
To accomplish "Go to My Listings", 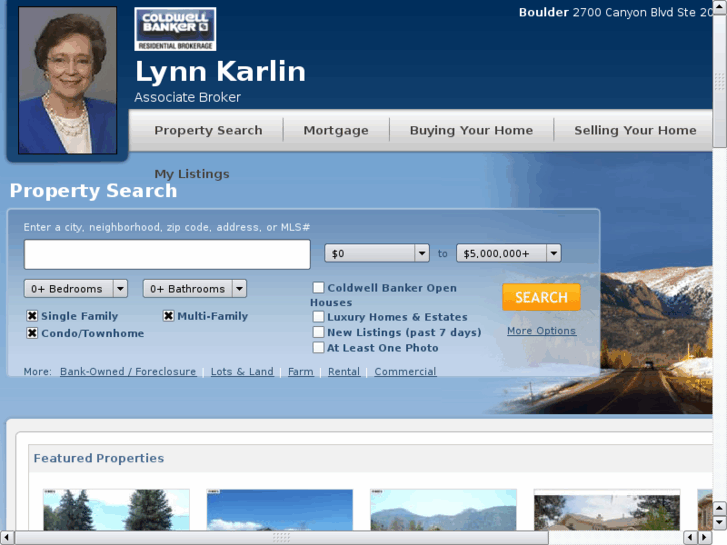I will pyautogui.click(x=191, y=174).
